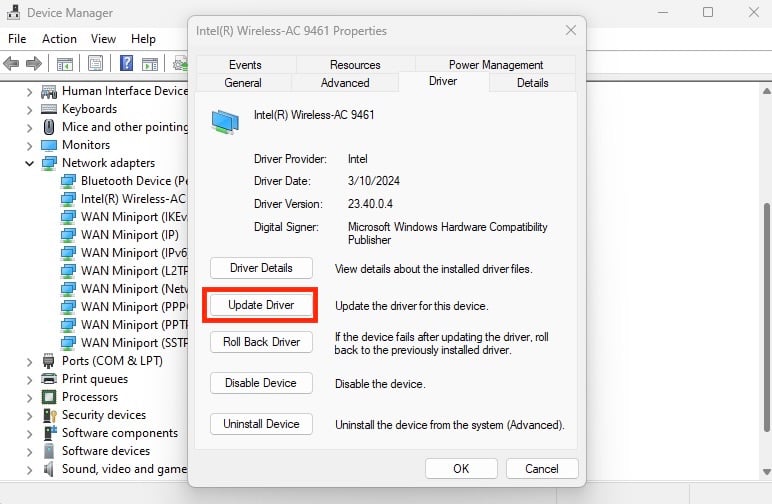772x504 pixels.
Task: Select the WAN Miniport (IP) tree item
Action: (130, 235)
